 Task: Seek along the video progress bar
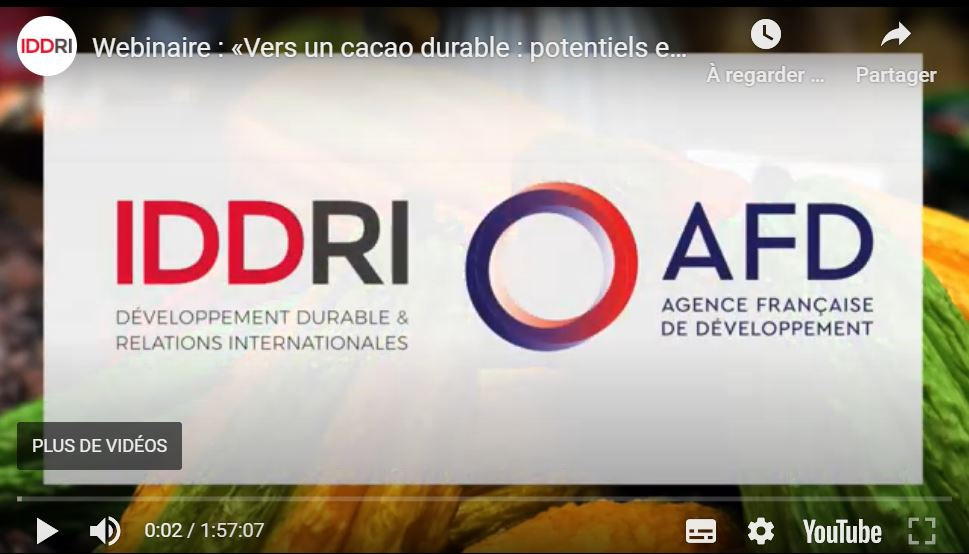[484, 498]
